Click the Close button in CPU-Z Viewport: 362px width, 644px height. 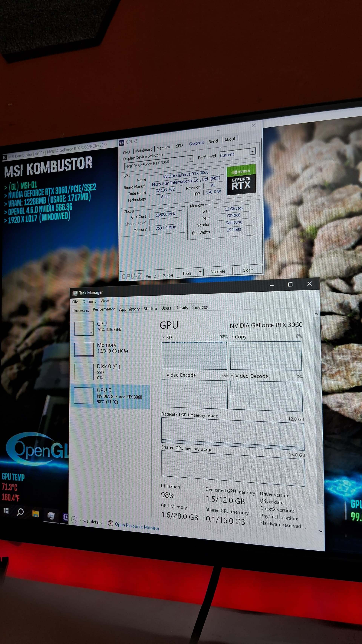pos(248,270)
